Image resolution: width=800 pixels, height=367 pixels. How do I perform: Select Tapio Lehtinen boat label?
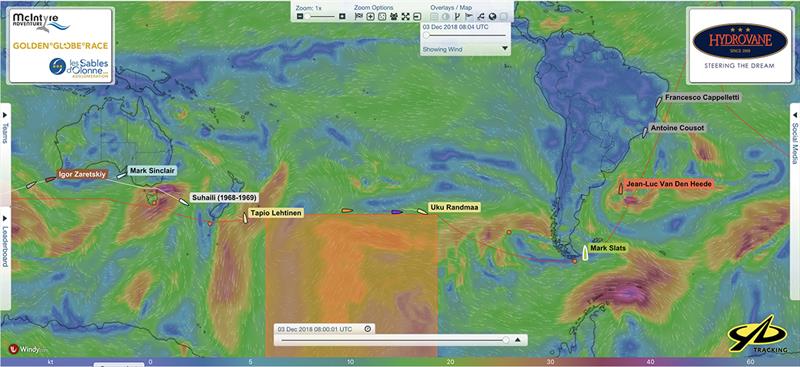click(275, 213)
